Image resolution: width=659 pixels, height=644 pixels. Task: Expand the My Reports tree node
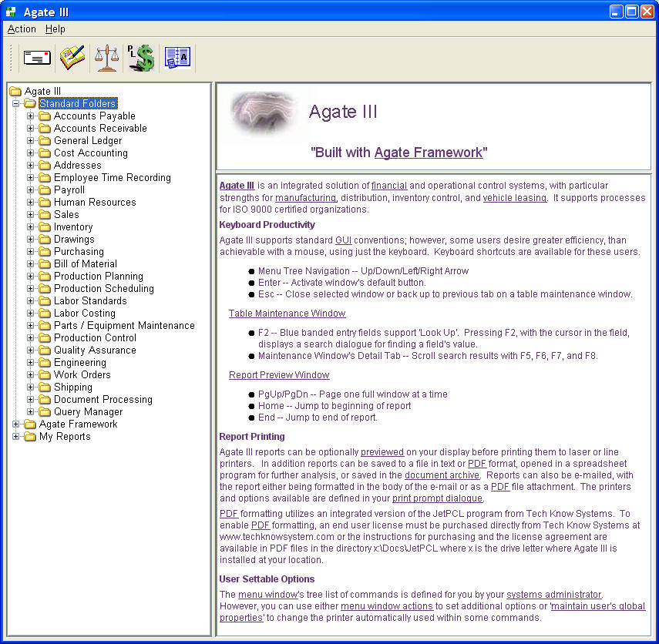(15, 437)
